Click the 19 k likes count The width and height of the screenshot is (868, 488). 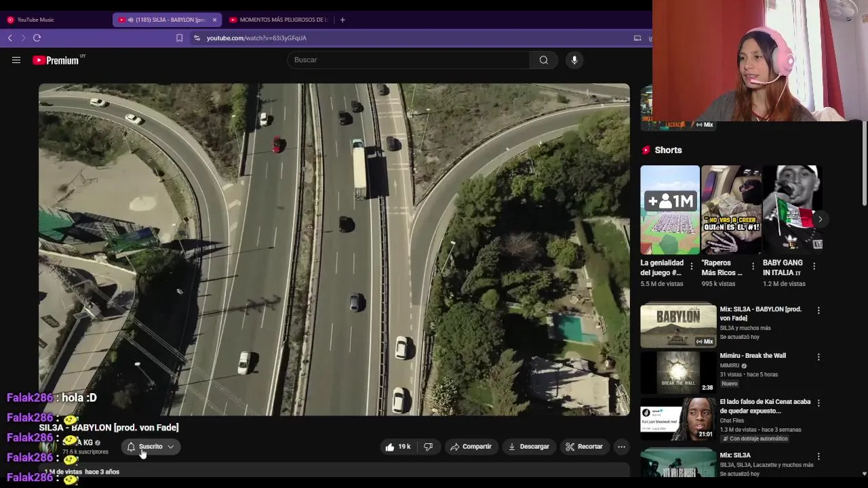tap(404, 447)
